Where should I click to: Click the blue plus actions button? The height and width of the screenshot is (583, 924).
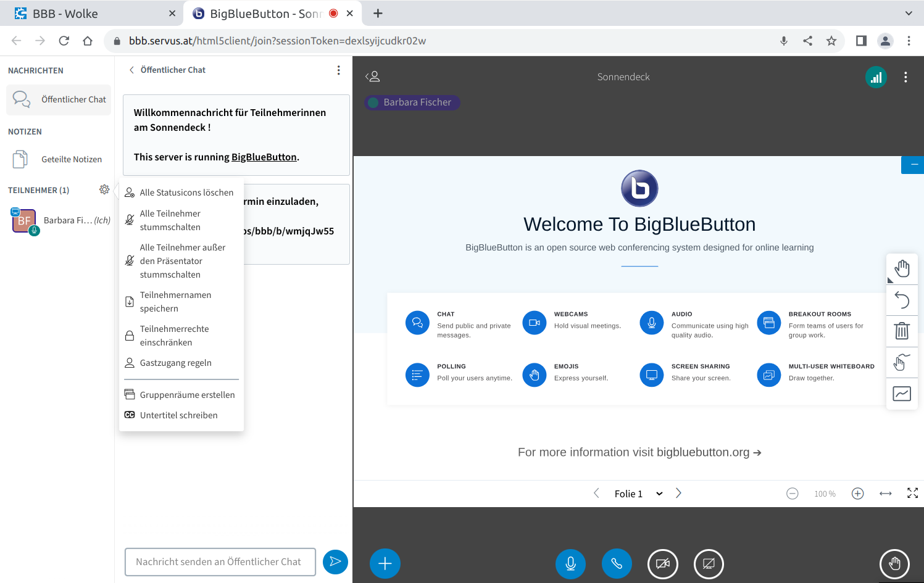click(x=385, y=563)
